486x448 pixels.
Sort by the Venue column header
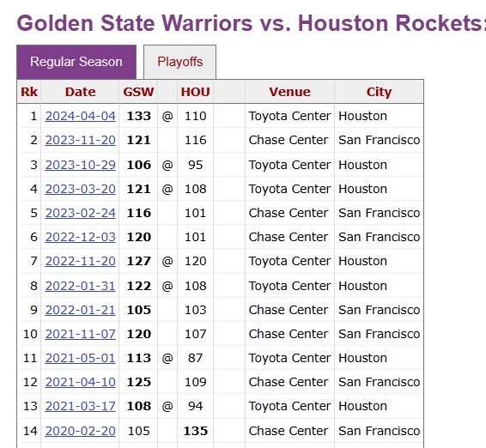pyautogui.click(x=290, y=92)
